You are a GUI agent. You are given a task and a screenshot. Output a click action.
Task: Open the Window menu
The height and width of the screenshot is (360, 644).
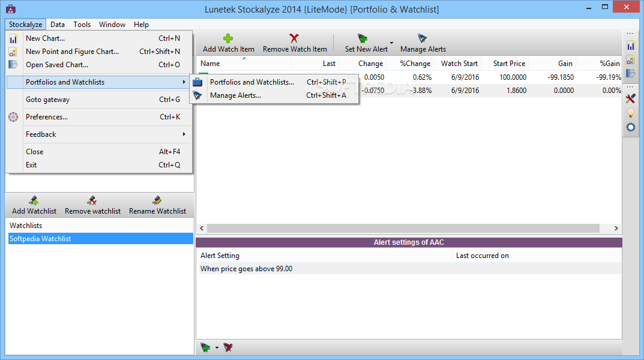pyautogui.click(x=112, y=25)
